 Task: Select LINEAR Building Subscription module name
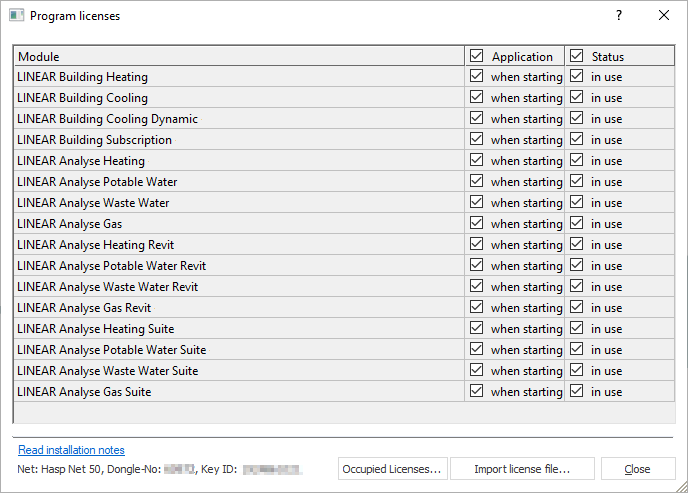(94, 140)
